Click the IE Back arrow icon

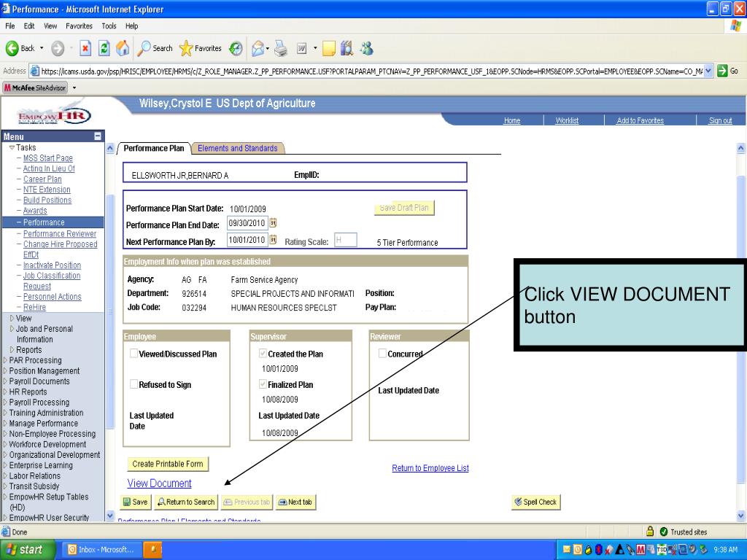[12, 48]
